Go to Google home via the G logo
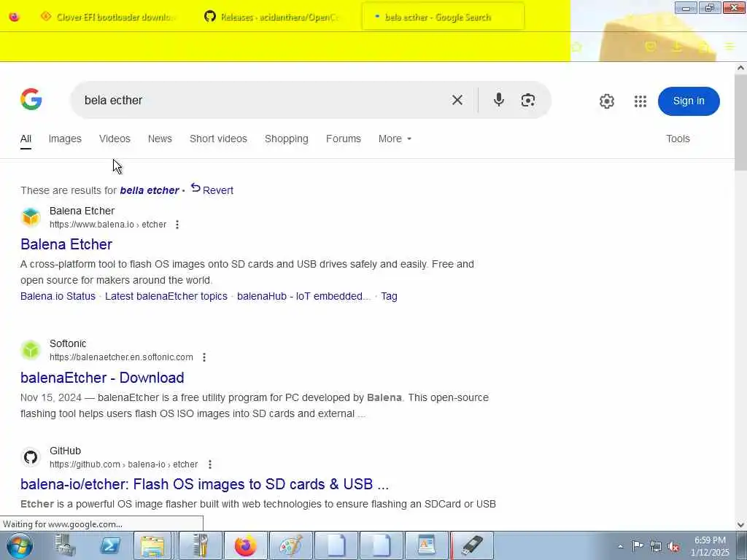Screen dimensions: 747x560 point(31,99)
